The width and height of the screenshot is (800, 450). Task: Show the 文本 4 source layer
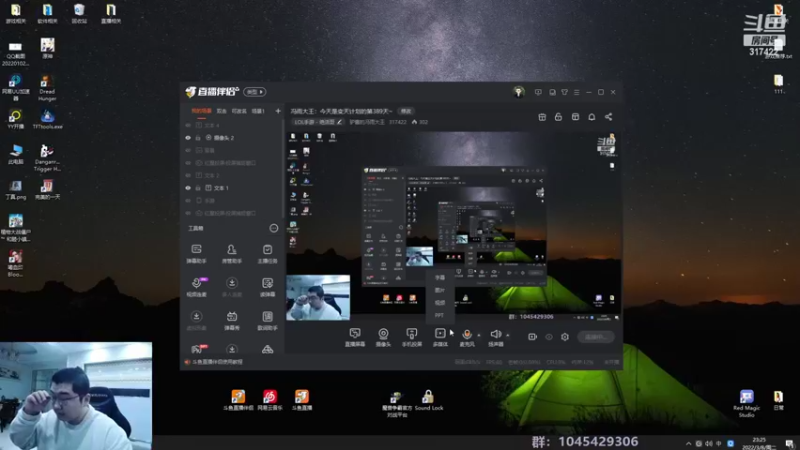tap(188, 125)
